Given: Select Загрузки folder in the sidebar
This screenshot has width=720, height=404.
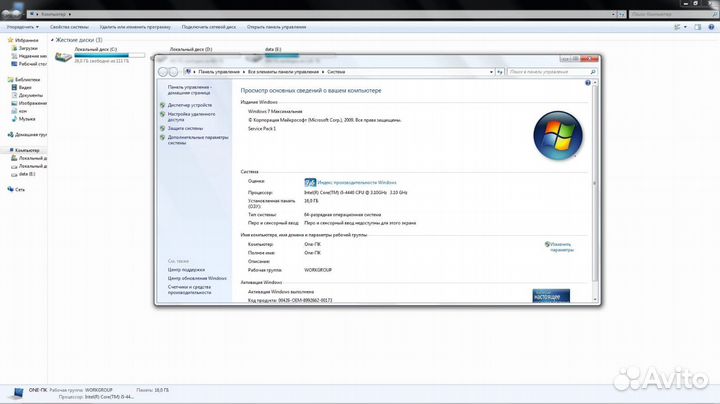Looking at the screenshot, I should point(28,48).
